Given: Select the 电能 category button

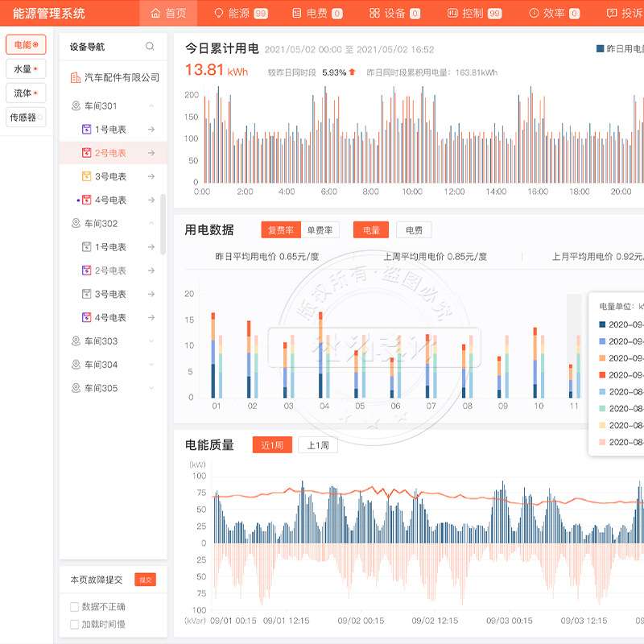Looking at the screenshot, I should 26,44.
